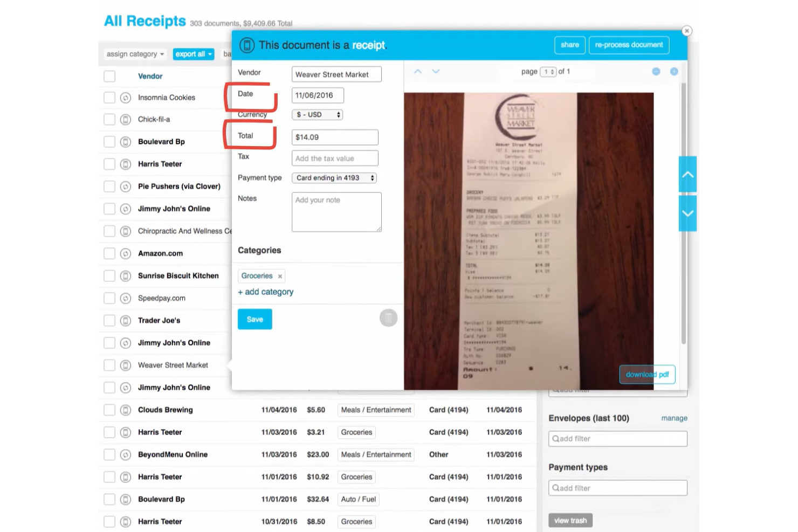The image size is (798, 532).
Task: Open the assign category menu
Action: [x=134, y=54]
